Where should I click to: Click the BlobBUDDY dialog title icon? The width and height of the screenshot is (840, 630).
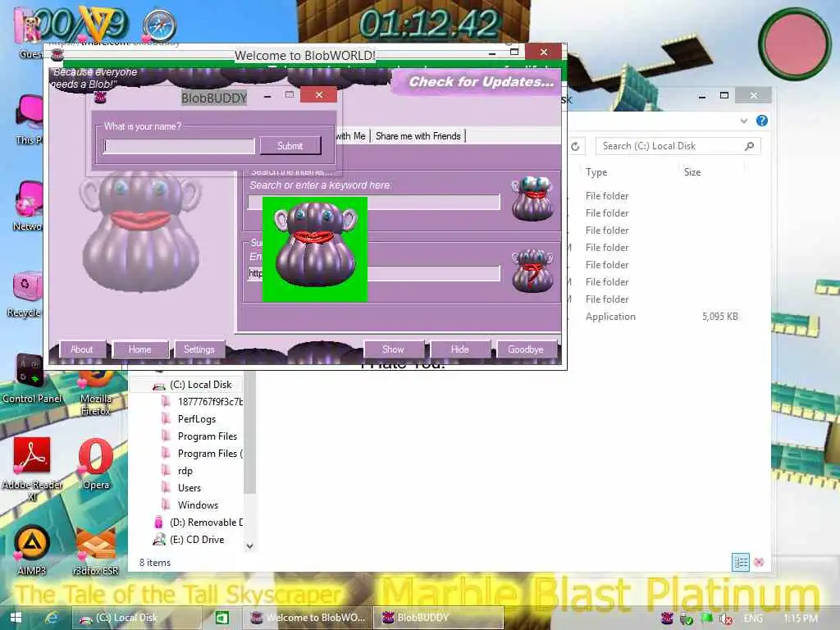(100, 98)
